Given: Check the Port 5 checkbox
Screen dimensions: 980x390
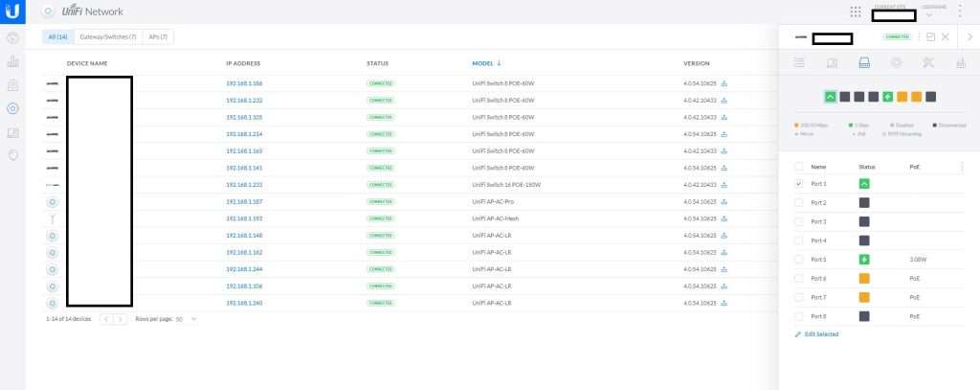Looking at the screenshot, I should pyautogui.click(x=799, y=259).
